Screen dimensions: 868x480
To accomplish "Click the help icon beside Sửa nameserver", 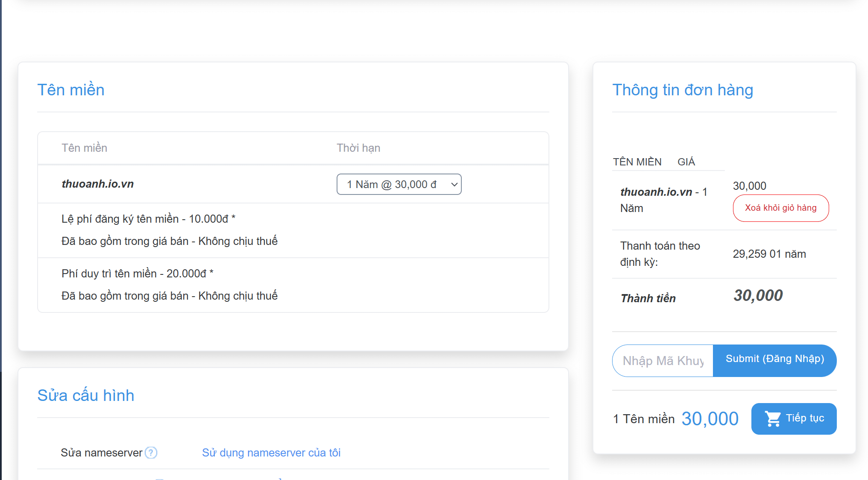I will click(151, 453).
